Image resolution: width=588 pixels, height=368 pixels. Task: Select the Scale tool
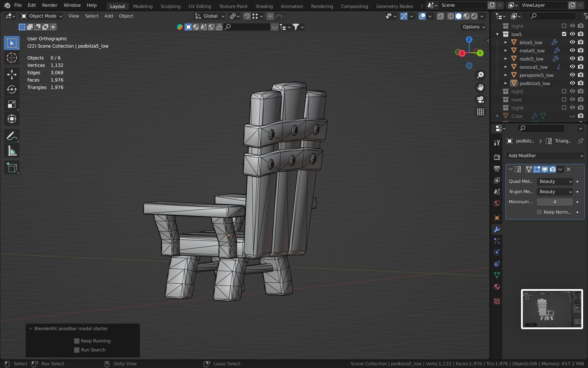click(x=12, y=104)
